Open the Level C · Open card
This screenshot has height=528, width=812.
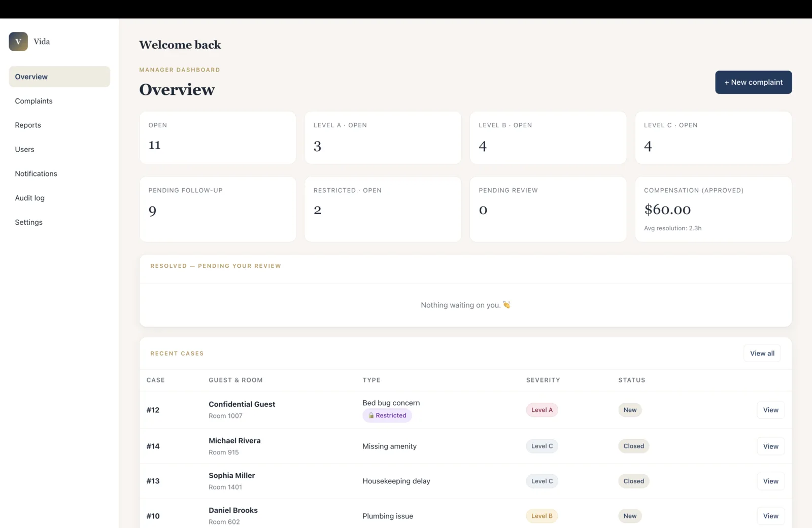(713, 137)
